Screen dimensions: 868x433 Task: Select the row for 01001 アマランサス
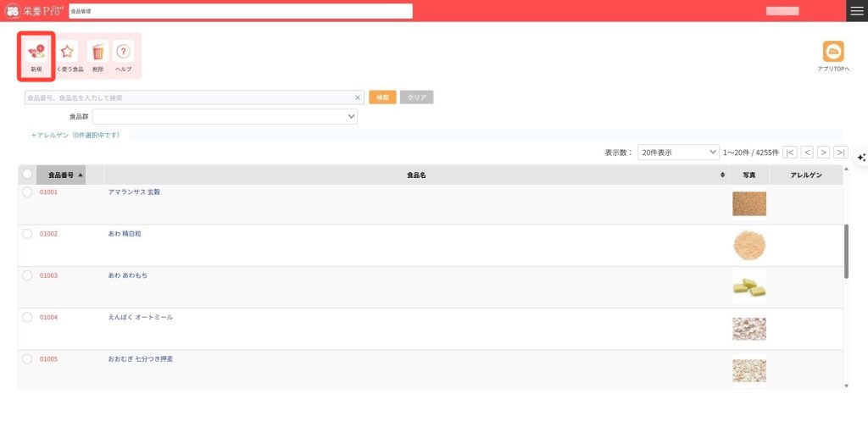click(x=27, y=192)
